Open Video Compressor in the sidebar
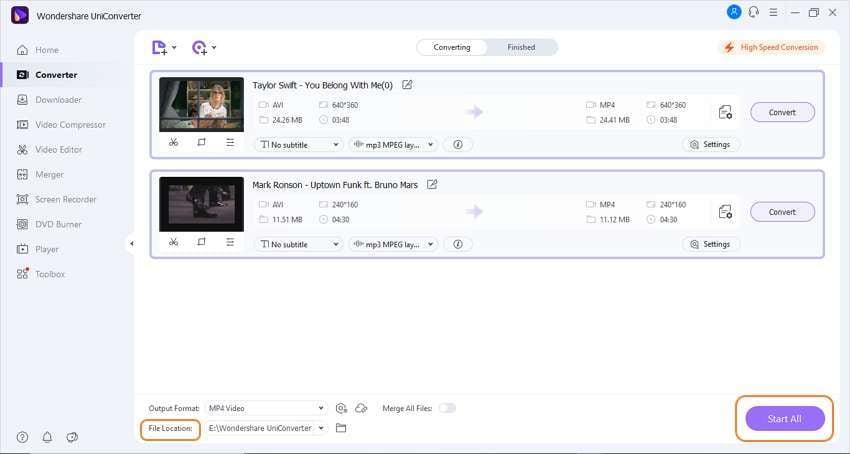 [x=61, y=125]
